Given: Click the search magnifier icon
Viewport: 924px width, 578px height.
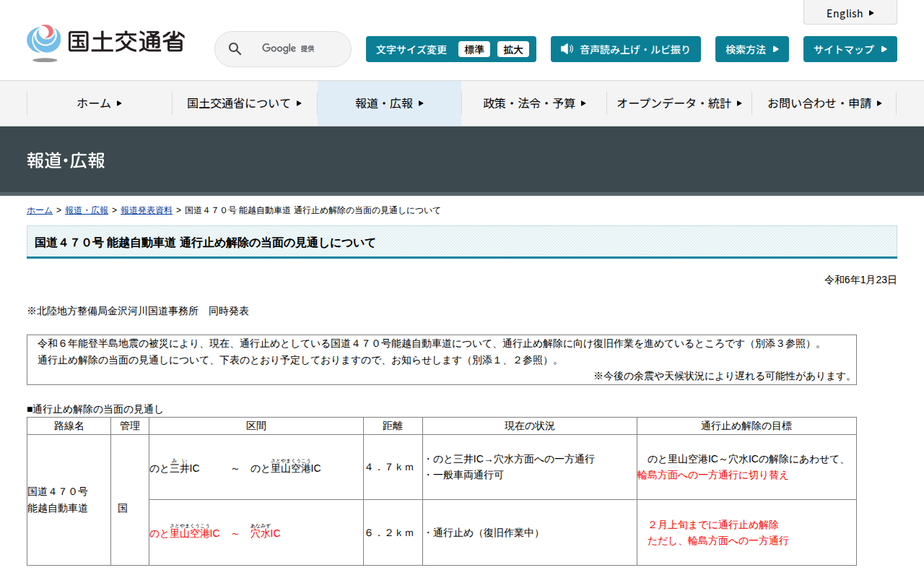Looking at the screenshot, I should [x=235, y=49].
